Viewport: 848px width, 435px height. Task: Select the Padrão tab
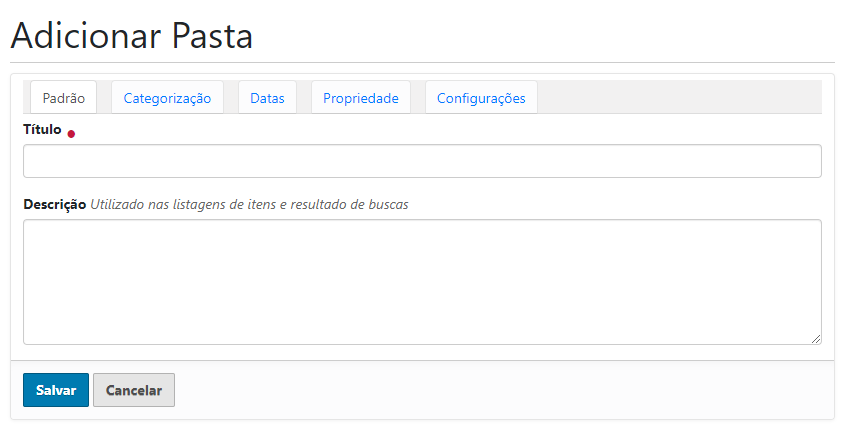[63, 98]
